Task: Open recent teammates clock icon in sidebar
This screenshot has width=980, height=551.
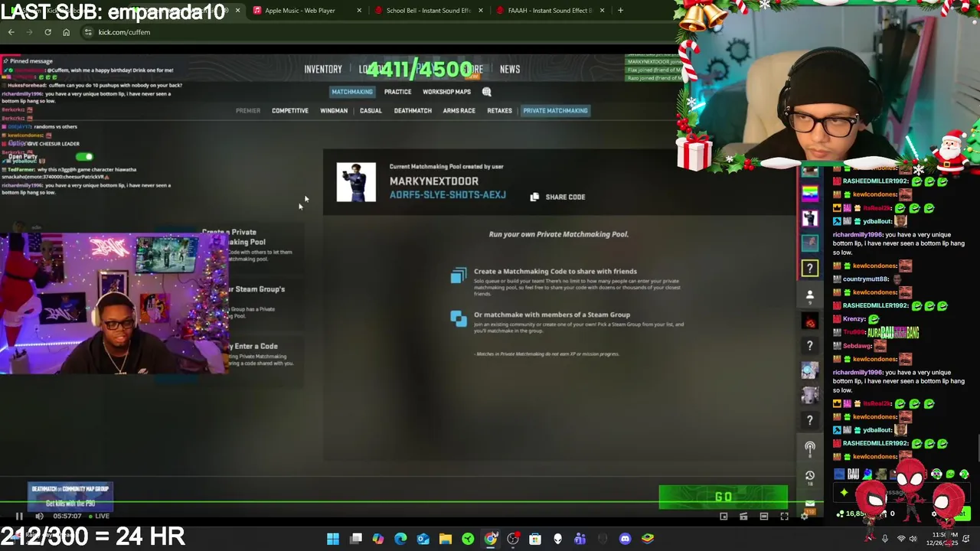Action: click(810, 476)
